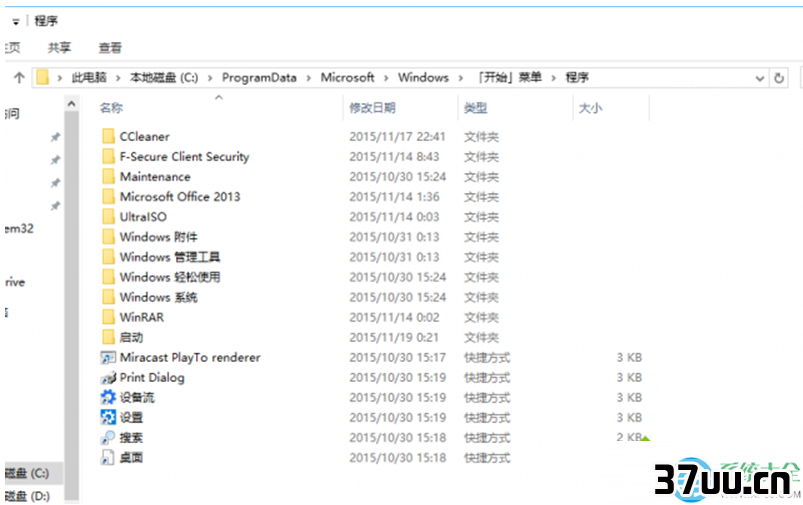Click the up-arrow navigation button

[x=19, y=78]
